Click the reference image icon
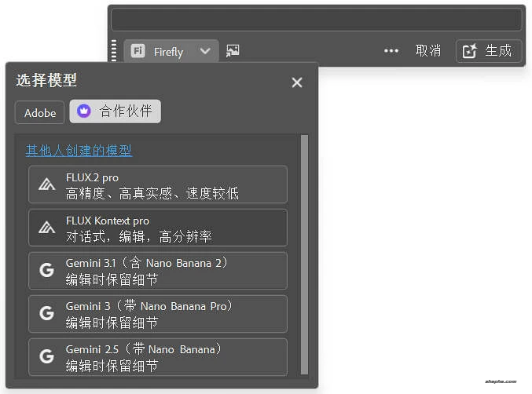 coord(233,51)
